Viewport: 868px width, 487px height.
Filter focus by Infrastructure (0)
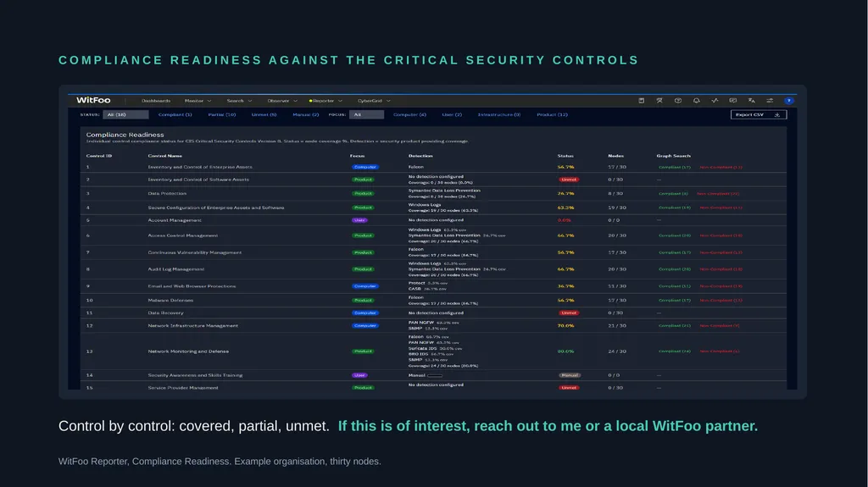point(499,114)
